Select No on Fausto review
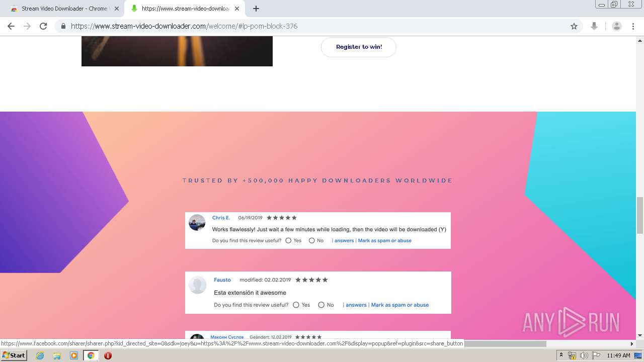644x362 pixels. coord(321,305)
